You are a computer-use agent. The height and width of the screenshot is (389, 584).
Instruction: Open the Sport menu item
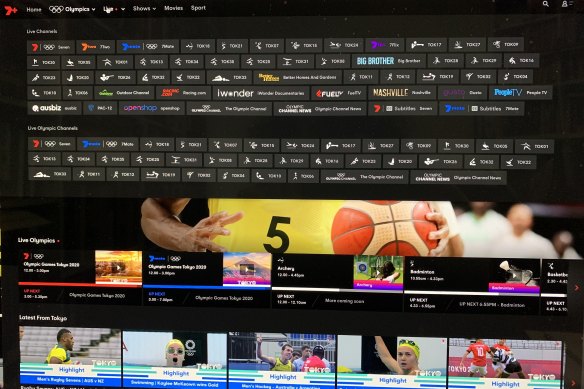198,7
